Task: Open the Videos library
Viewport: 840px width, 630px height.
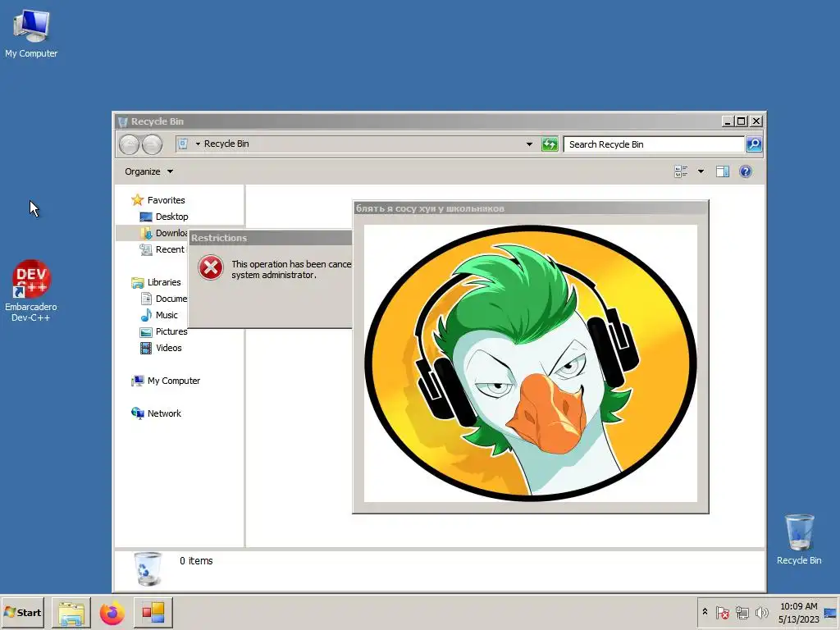Action: click(x=161, y=348)
